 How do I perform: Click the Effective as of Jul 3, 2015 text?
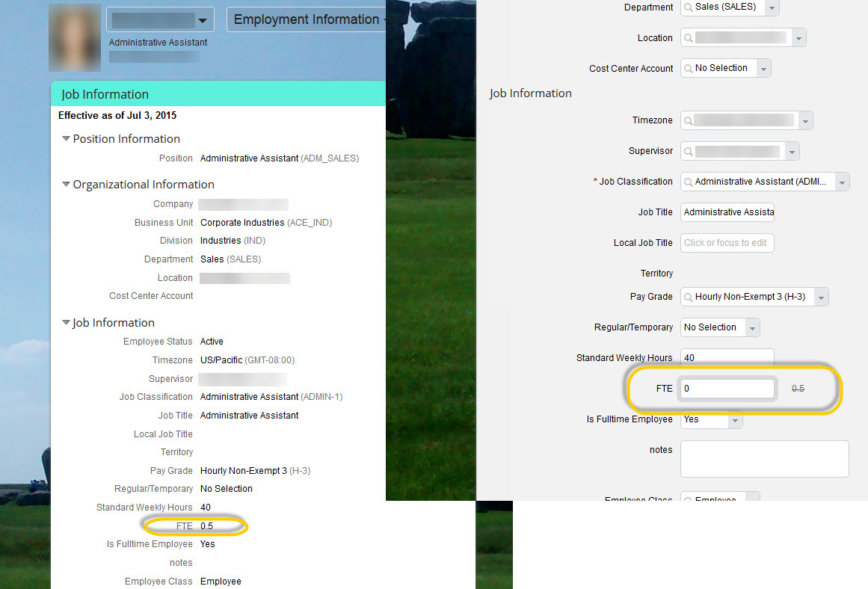pyautogui.click(x=117, y=116)
